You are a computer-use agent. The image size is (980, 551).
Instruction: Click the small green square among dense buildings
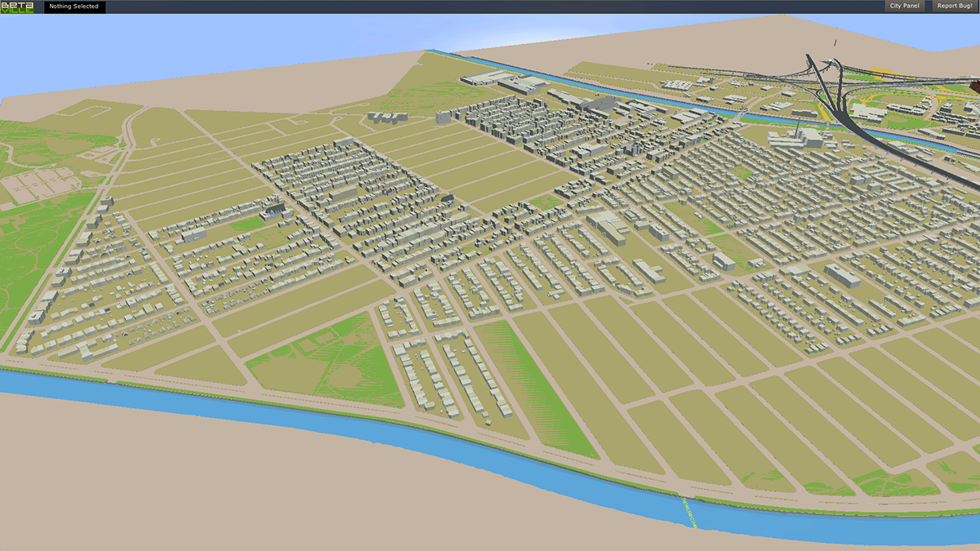coord(742,173)
